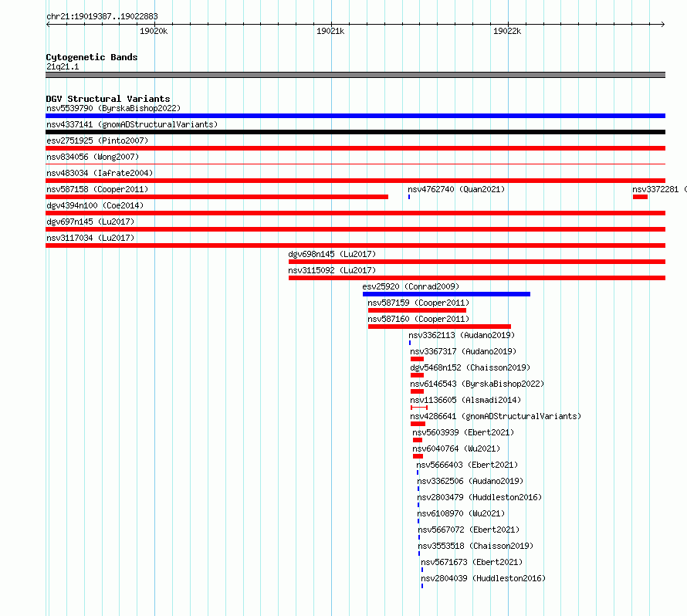The image size is (687, 616).
Task: Click the nsv1136605 red bracket glyph
Action: (419, 408)
